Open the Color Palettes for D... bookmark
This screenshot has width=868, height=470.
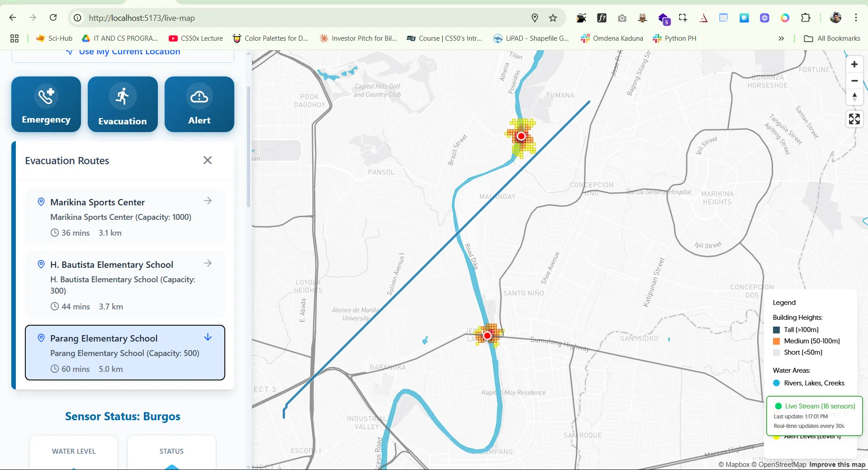tap(270, 38)
